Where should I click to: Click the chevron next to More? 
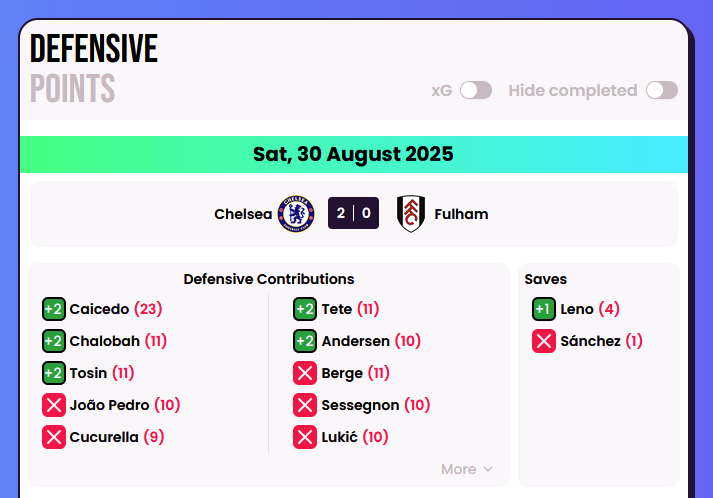(x=488, y=469)
